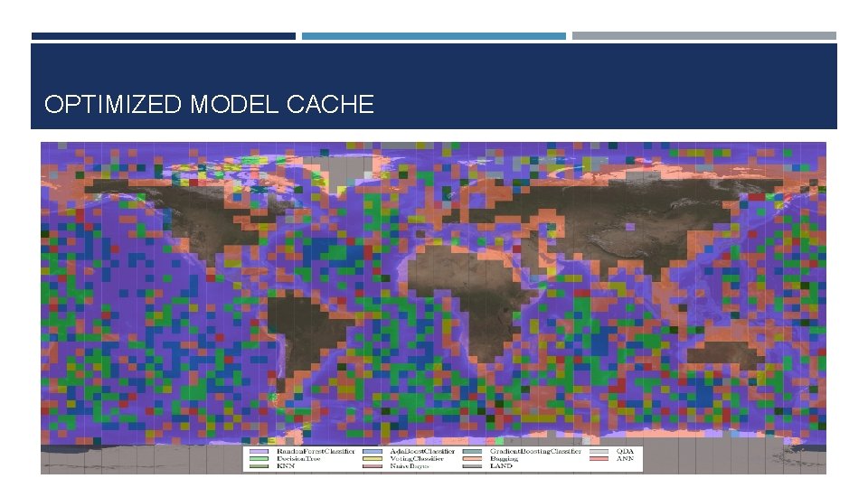Click the ANN legend color swatch
Screen dimensions: 868x488
tap(599, 459)
